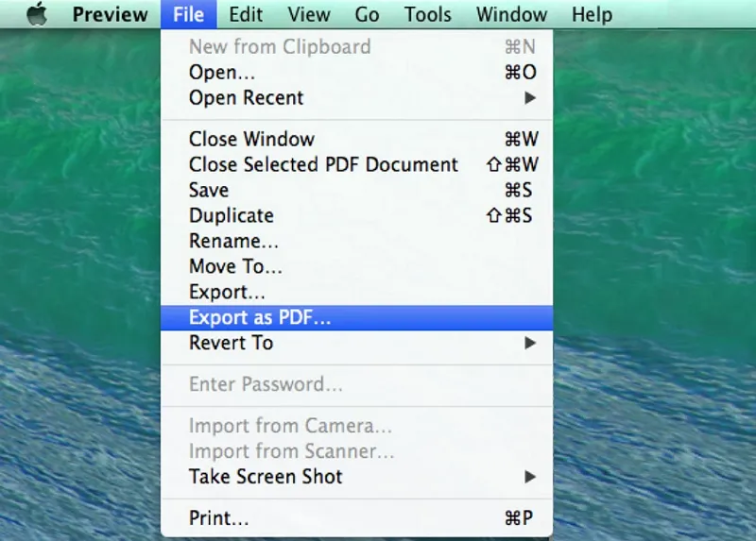
Task: Save the document via Save
Action: pyautogui.click(x=209, y=190)
